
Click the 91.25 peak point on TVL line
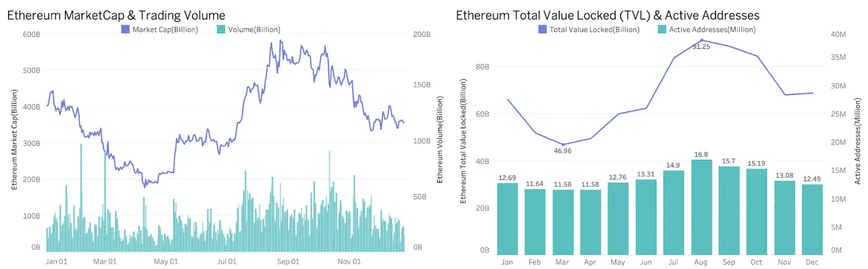coord(701,40)
